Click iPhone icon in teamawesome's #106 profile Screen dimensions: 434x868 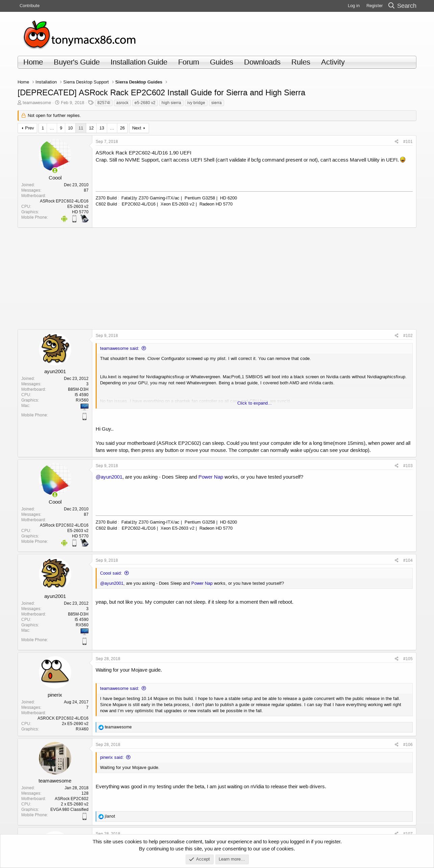[85, 816]
